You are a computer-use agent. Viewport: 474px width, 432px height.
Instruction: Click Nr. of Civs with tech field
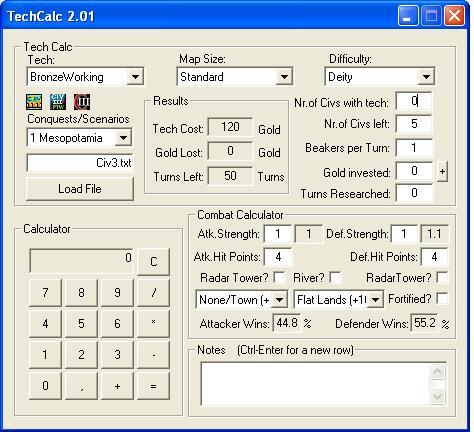[x=414, y=101]
